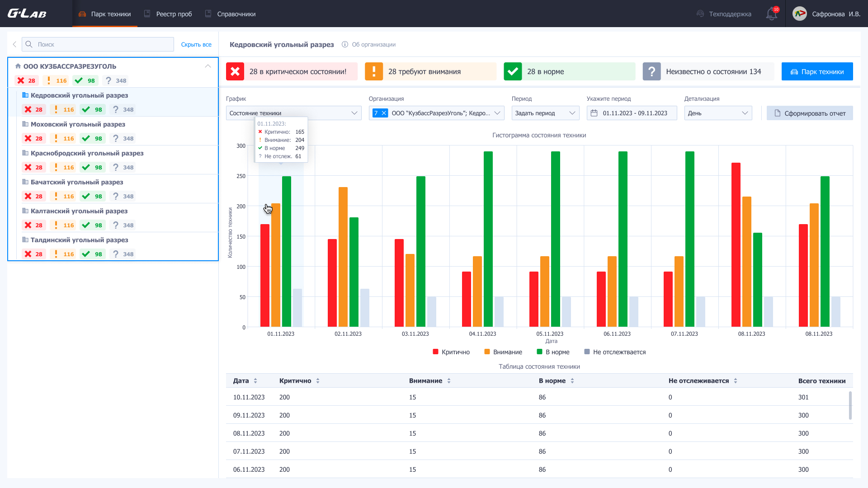Click the info icon Об организации
Image resolution: width=868 pixels, height=488 pixels.
pos(345,44)
